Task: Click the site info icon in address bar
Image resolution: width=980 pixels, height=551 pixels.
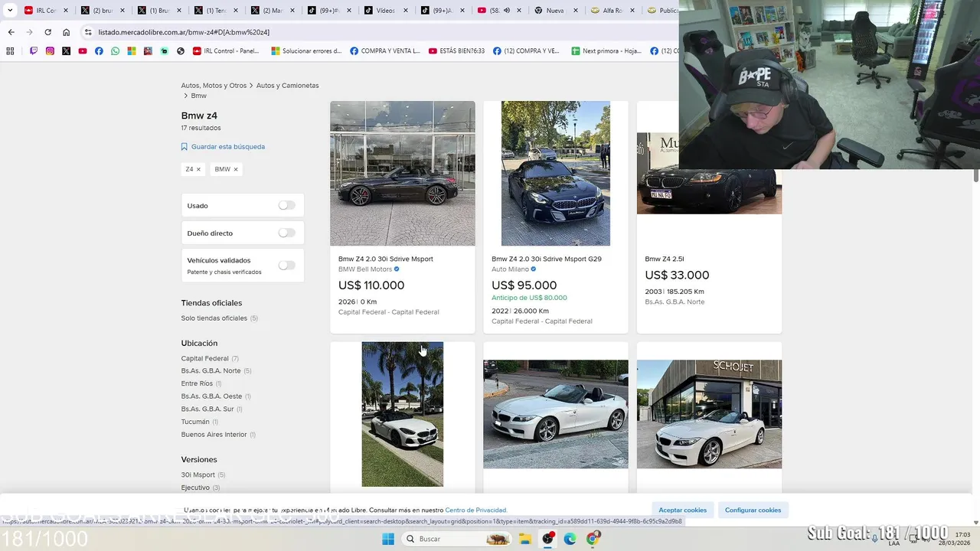Action: click(x=88, y=32)
